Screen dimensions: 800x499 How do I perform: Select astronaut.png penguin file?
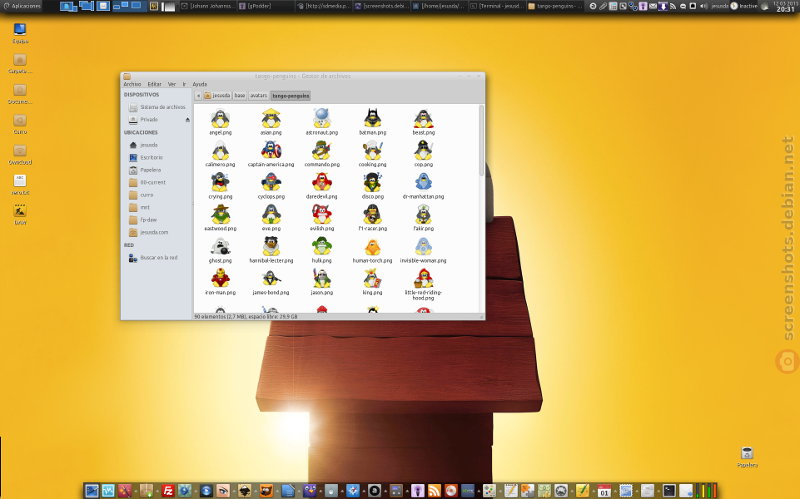(322, 122)
